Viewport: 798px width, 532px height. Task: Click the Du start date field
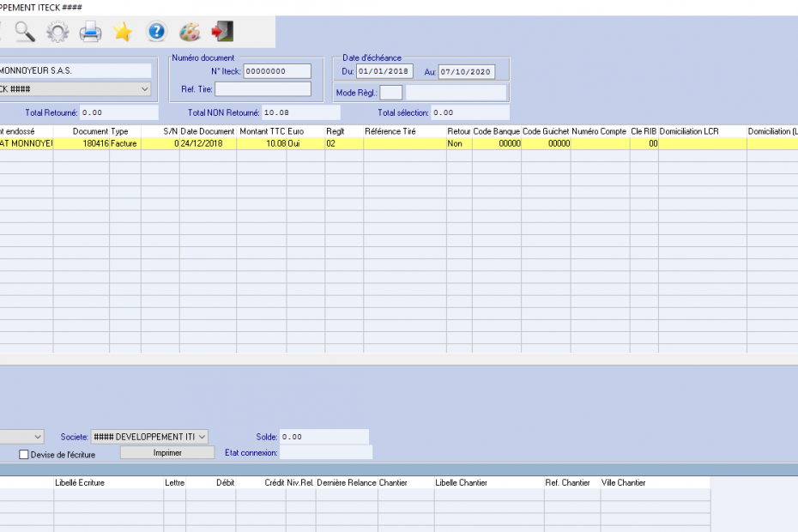coord(384,71)
